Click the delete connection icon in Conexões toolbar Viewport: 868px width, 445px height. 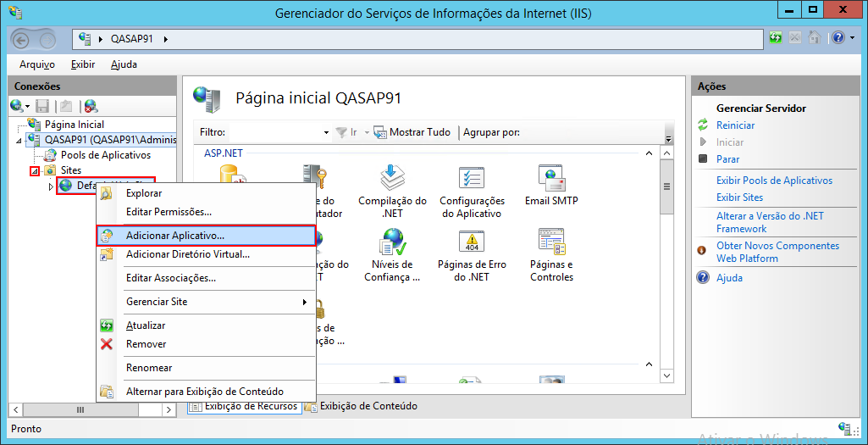point(91,106)
